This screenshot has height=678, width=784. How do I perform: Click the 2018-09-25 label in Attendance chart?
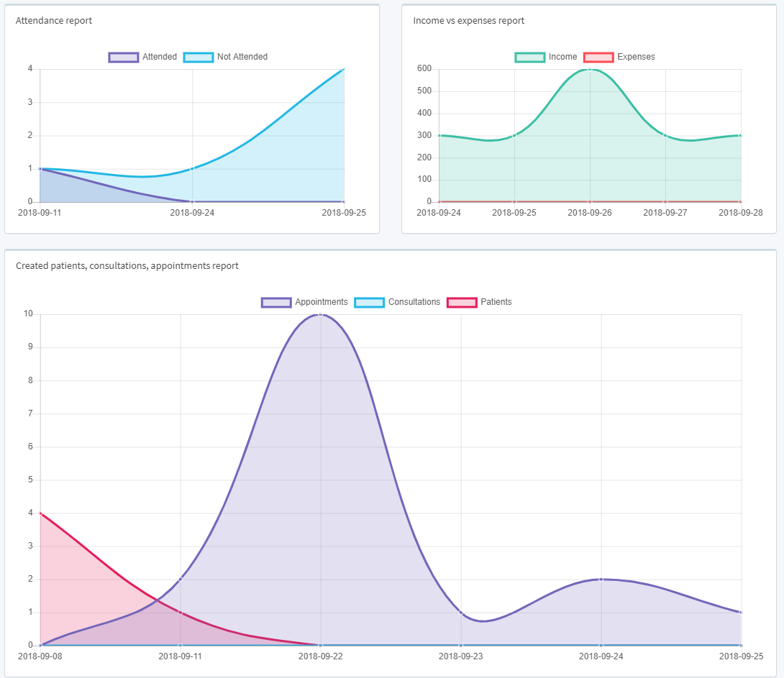tap(344, 213)
